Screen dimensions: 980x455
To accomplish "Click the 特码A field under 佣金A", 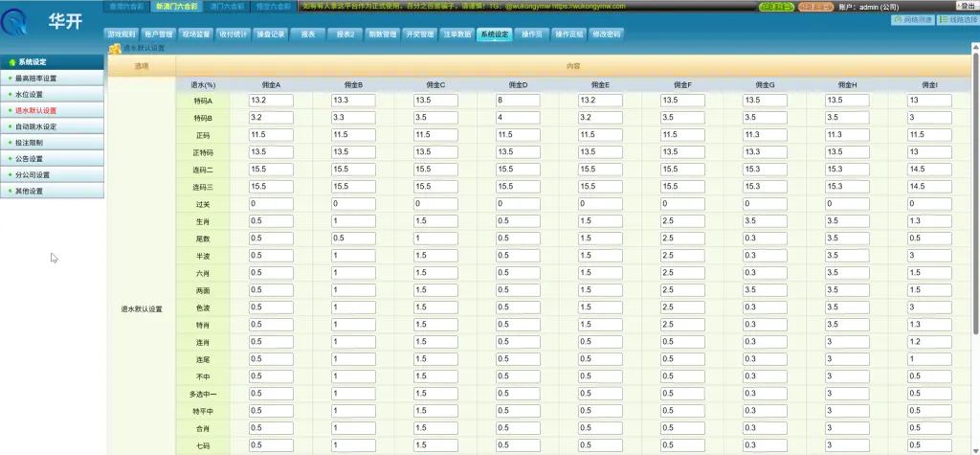I will coord(271,101).
